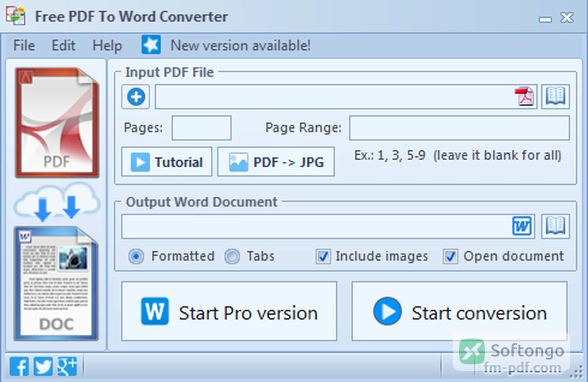Image resolution: width=588 pixels, height=382 pixels.
Task: Launch the Tutorial button
Action: 167,162
